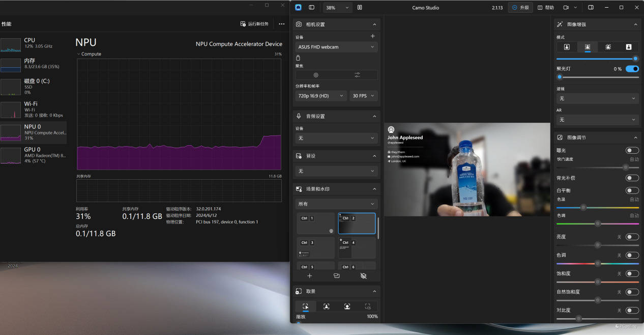Open the 帮助 help button
Image resolution: width=644 pixels, height=335 pixels.
[546, 8]
